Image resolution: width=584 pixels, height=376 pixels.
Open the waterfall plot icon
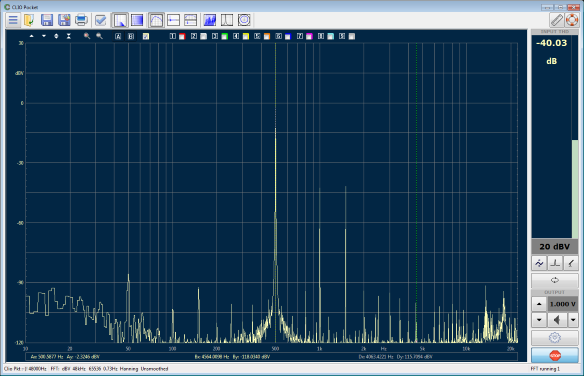point(210,20)
